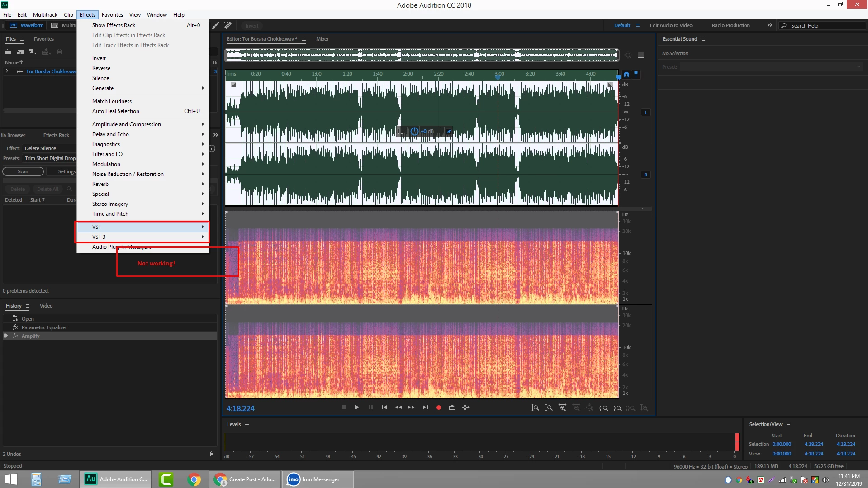The height and width of the screenshot is (488, 868).
Task: Open the Effects Rack tab
Action: point(56,135)
